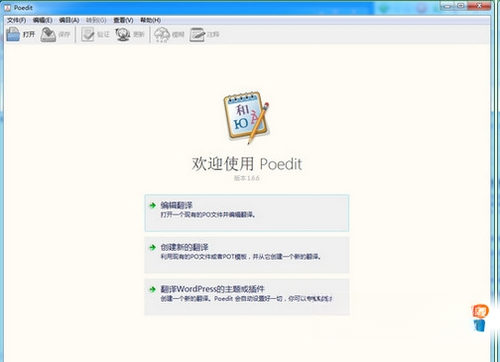Choose 创建新的翻译 to create new translation
The height and width of the screenshot is (362, 500).
click(x=247, y=255)
